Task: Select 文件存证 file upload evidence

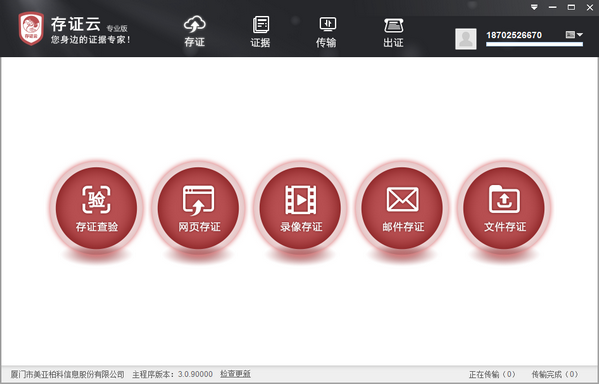Action: click(x=504, y=208)
